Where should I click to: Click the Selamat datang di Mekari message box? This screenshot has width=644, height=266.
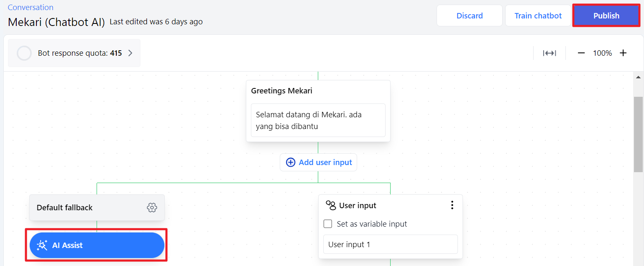[x=318, y=120]
